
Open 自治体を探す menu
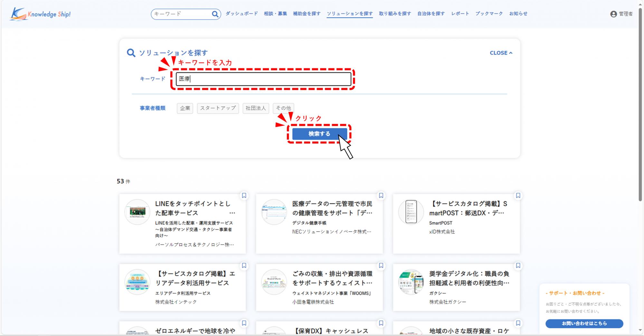[x=431, y=14]
